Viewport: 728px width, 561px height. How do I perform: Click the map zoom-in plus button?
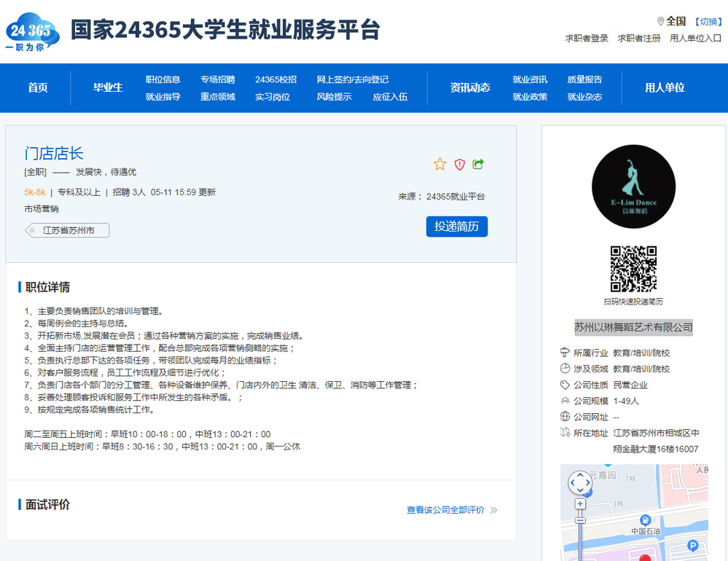(x=580, y=504)
